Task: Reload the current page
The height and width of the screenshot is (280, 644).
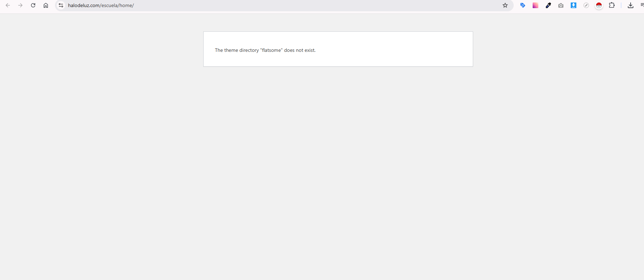Action: 33,5
